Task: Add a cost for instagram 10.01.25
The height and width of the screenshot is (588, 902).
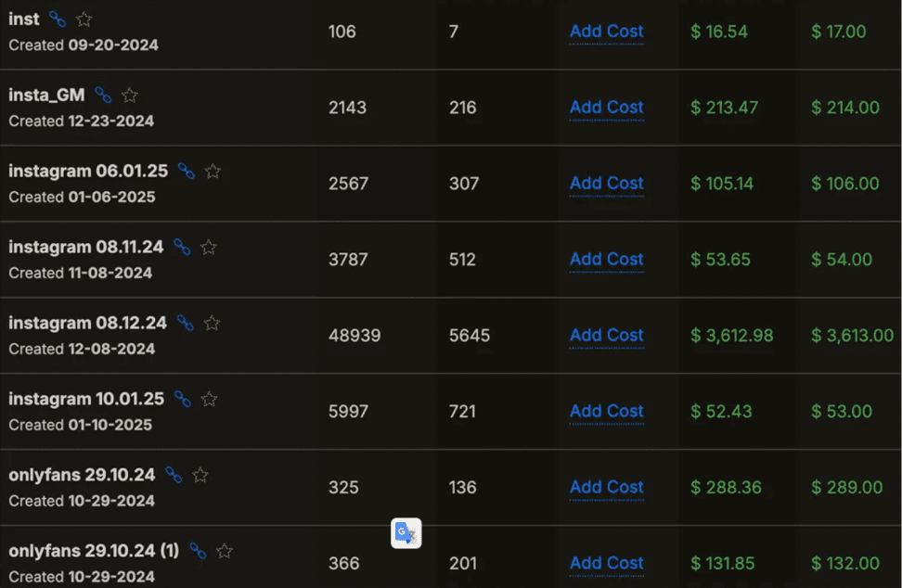Action: pos(606,411)
